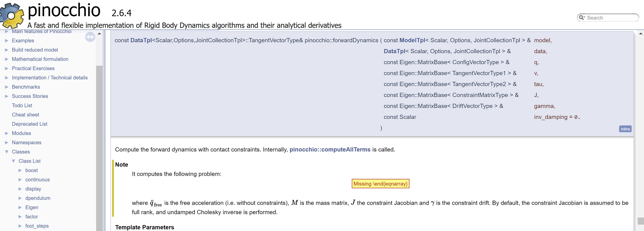Open the Deprecated List page
This screenshot has width=644, height=231.
click(x=29, y=124)
